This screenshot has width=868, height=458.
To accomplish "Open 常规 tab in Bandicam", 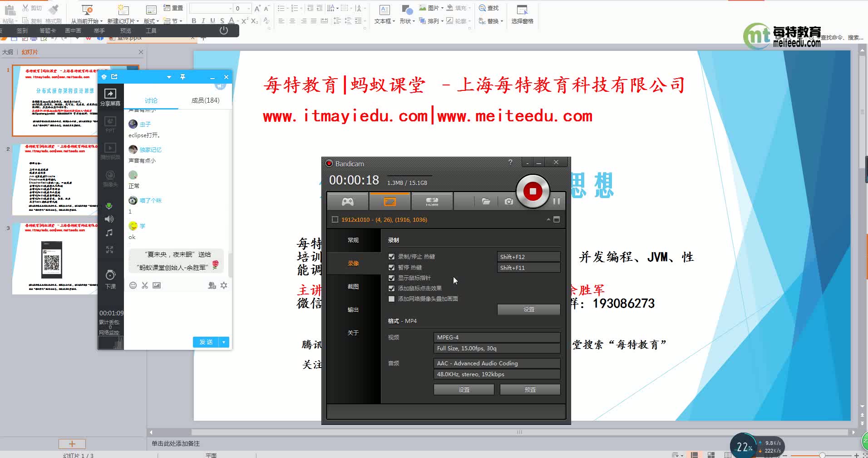I will pos(353,240).
